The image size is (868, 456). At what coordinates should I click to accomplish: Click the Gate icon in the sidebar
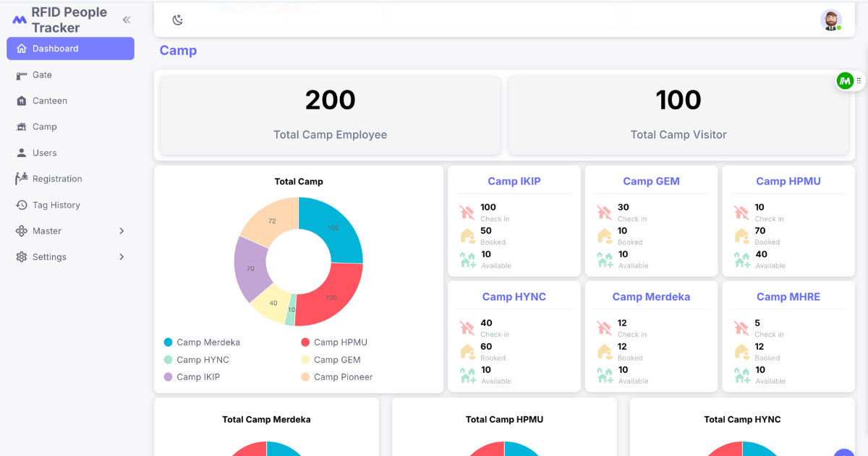(x=21, y=75)
